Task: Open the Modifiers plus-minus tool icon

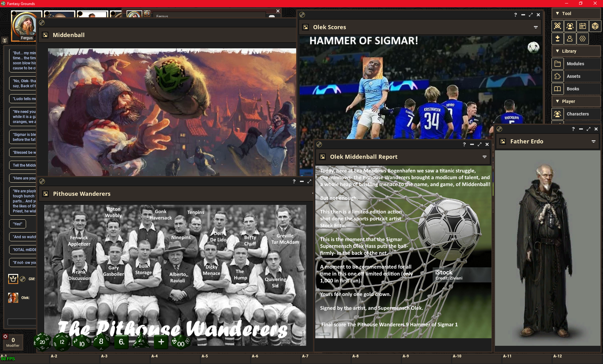Action: click(x=557, y=39)
